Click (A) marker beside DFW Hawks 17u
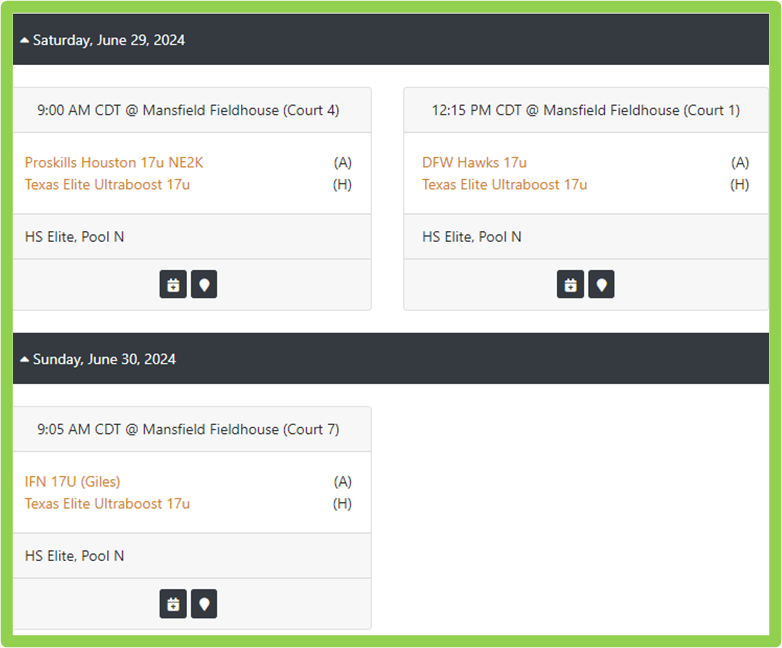The height and width of the screenshot is (648, 782). coord(740,163)
